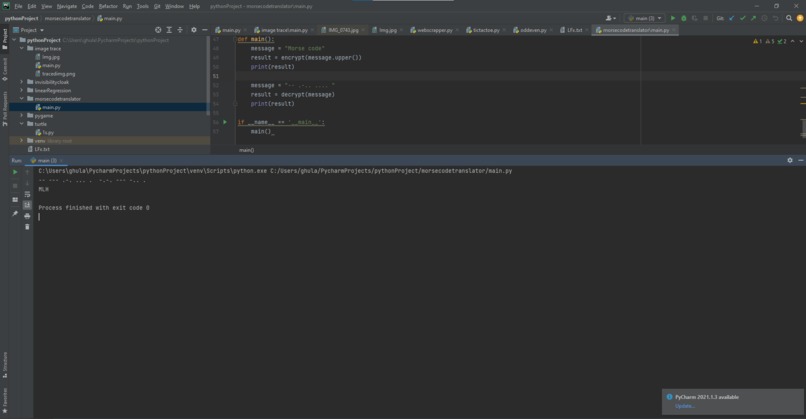Click morsecodetranslator breadcrumb in navigation bar
This screenshot has width=806, height=419.
67,18
